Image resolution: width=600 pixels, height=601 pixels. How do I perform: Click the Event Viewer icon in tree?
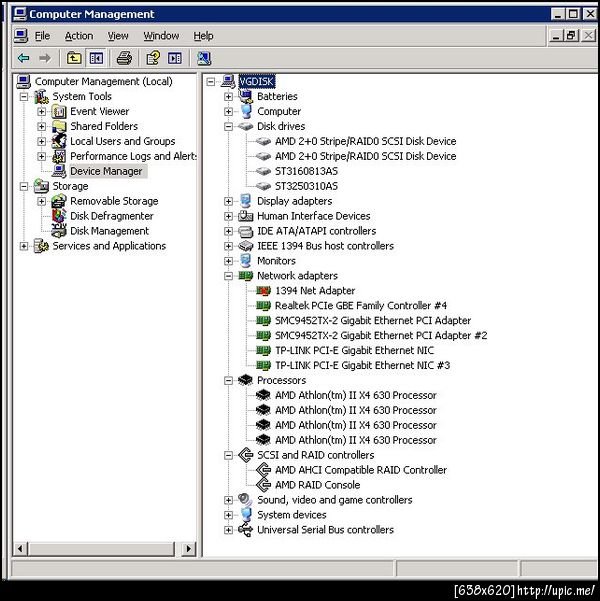tap(59, 112)
